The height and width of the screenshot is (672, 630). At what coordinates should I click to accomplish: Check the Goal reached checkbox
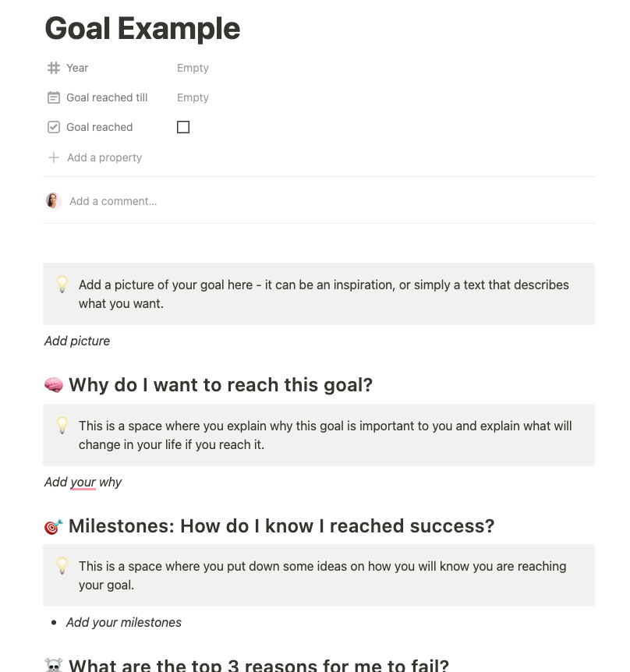(x=183, y=127)
